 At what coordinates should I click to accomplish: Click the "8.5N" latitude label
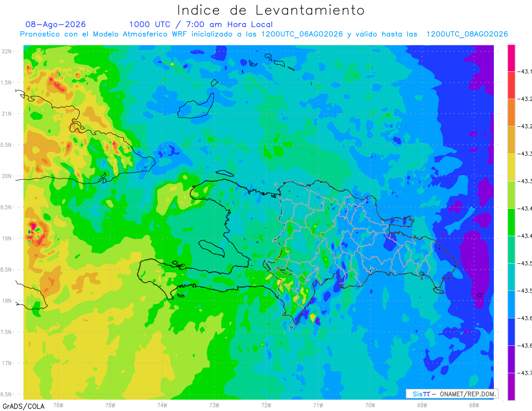[x=6, y=270]
